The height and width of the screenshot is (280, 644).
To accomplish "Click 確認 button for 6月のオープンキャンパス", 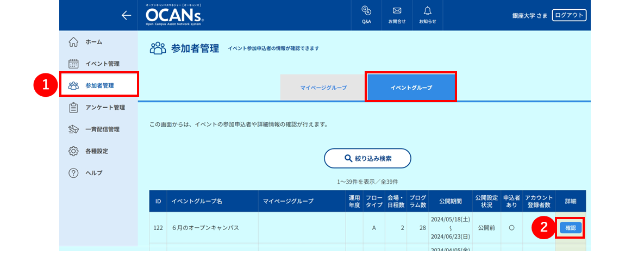I will click(571, 228).
